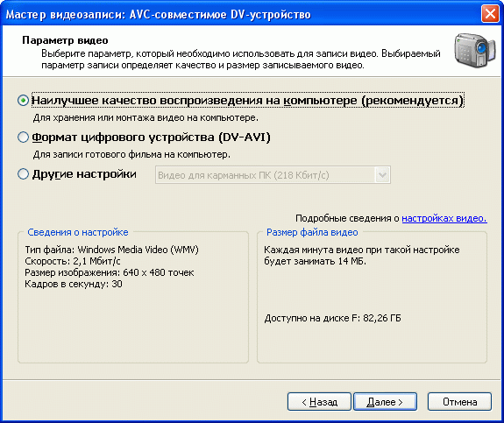Click the "Тип файла: Windows Media Video" line
Viewport: 504px width, 423px height.
point(112,250)
